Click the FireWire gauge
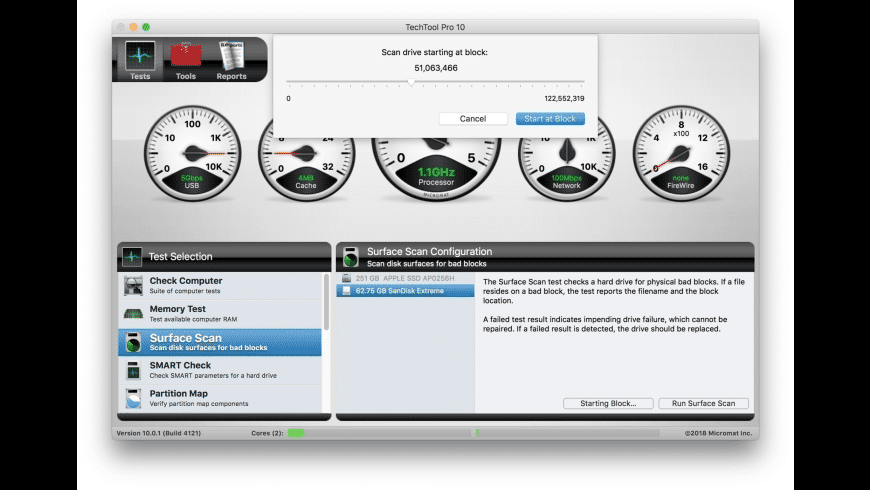This screenshot has height=490, width=870. [681, 153]
